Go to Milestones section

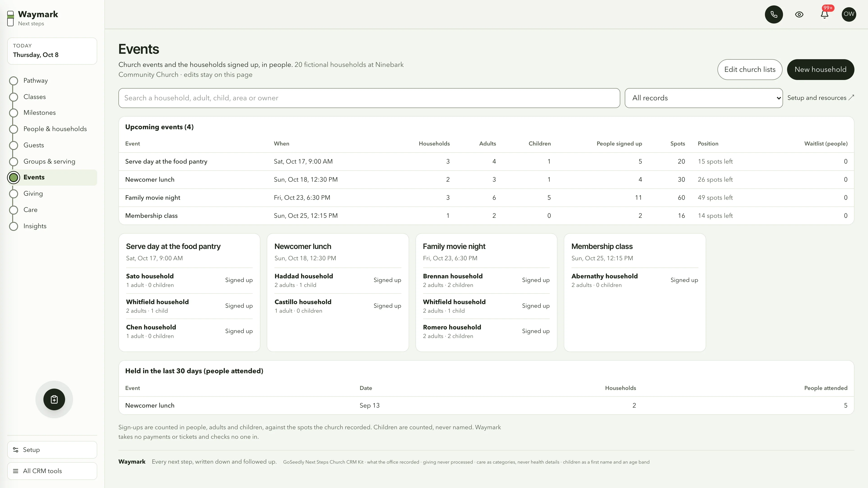click(x=39, y=113)
